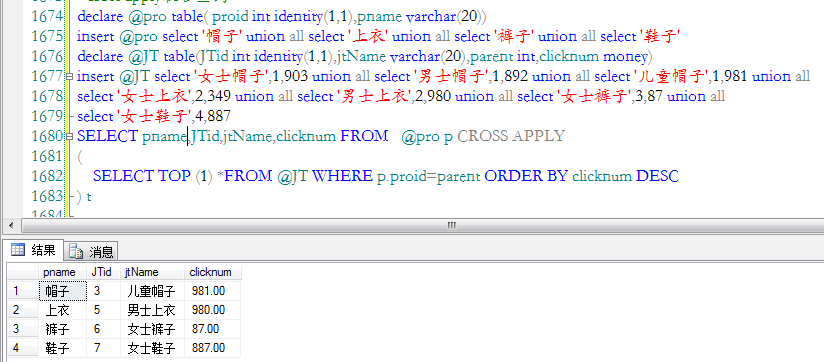Image resolution: width=824 pixels, height=362 pixels.
Task: Click the DESC keyword in line 1682
Action: (x=657, y=177)
